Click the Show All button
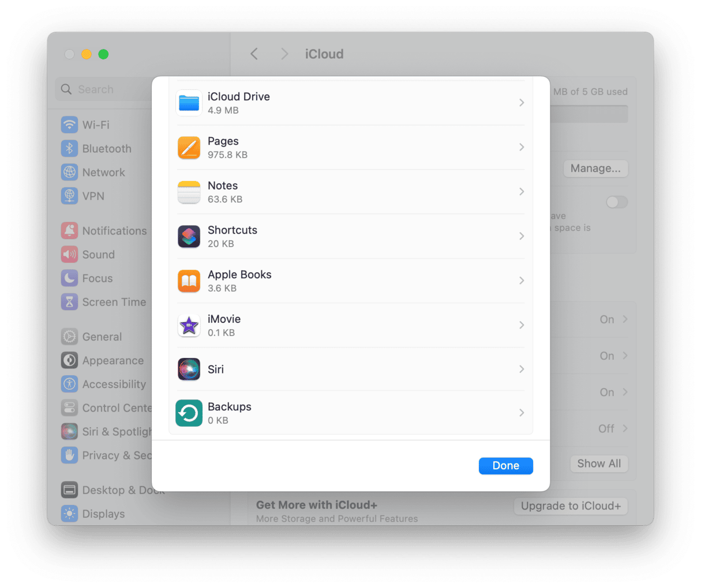The width and height of the screenshot is (701, 588). pyautogui.click(x=599, y=463)
